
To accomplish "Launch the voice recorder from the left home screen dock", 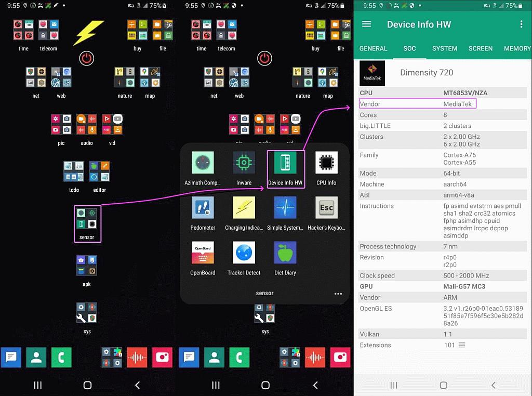I will coord(137,358).
